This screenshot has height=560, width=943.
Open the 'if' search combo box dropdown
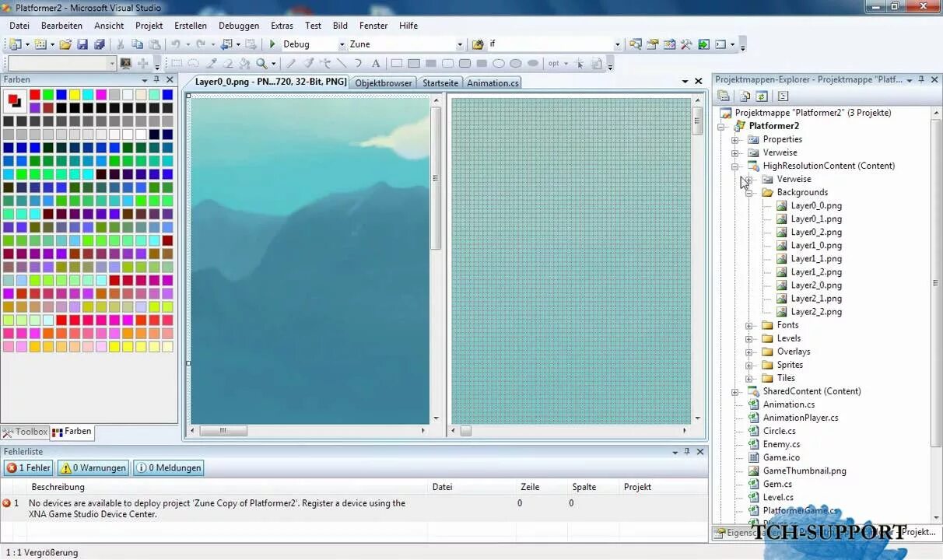[x=618, y=44]
